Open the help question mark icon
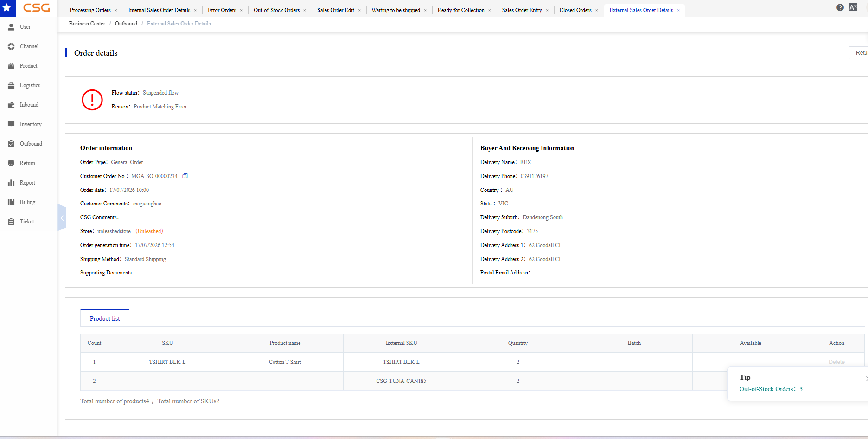Image resolution: width=868 pixels, height=439 pixels. [x=840, y=7]
